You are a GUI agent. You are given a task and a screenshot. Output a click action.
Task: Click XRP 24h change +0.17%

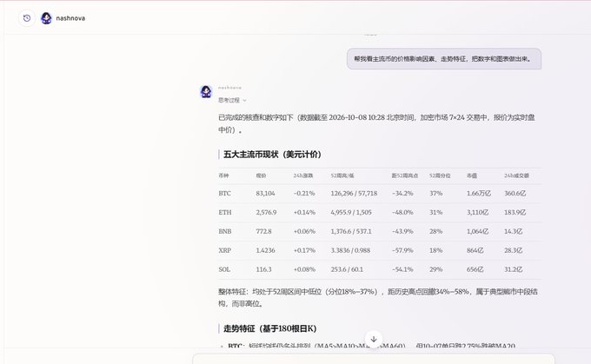[x=304, y=250]
